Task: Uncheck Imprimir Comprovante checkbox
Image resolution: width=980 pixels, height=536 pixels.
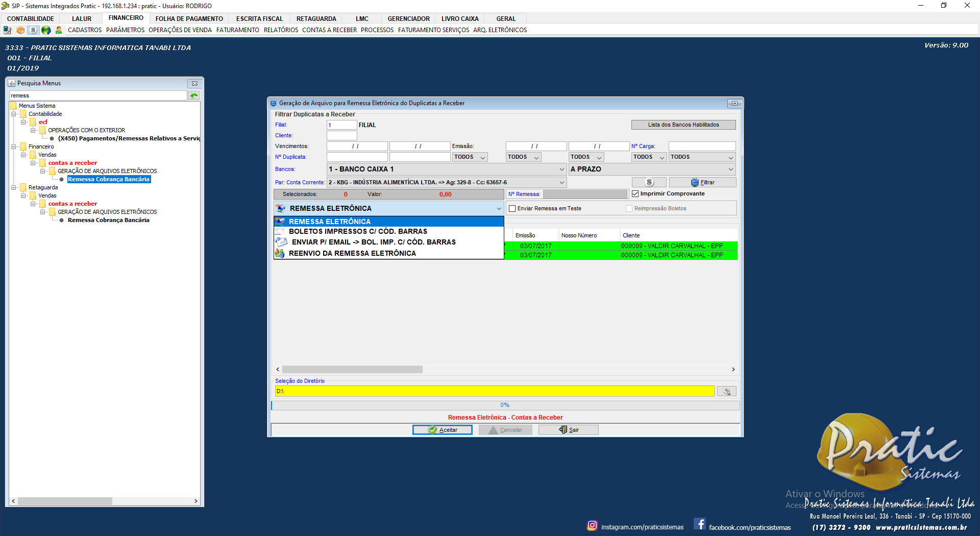Action: tap(635, 194)
